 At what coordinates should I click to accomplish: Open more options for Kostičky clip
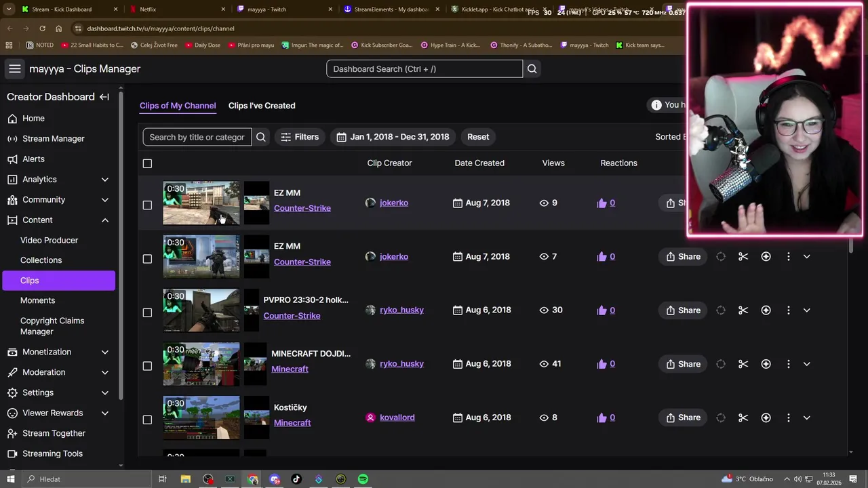(x=788, y=418)
